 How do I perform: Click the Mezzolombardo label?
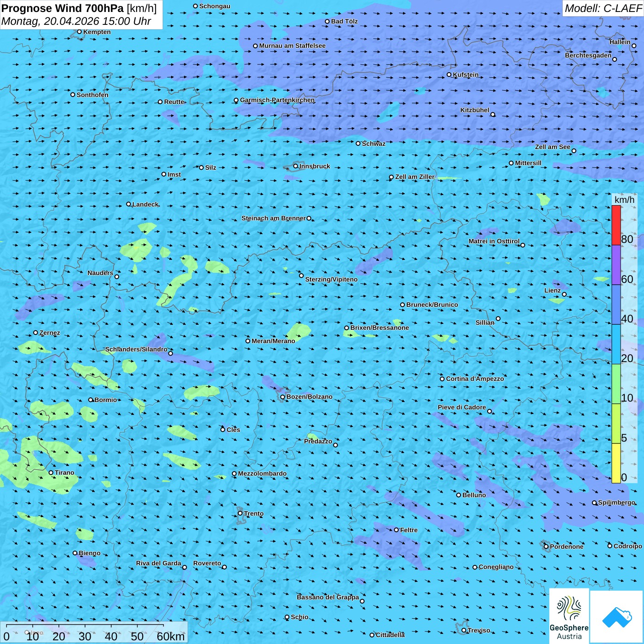click(x=262, y=473)
